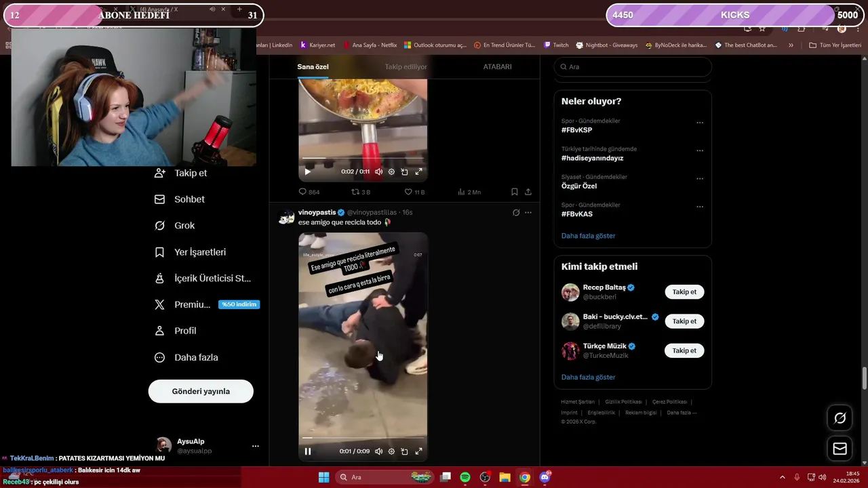The width and height of the screenshot is (868, 488).
Task: Open Kariyer.net bookmark
Action: [317, 45]
